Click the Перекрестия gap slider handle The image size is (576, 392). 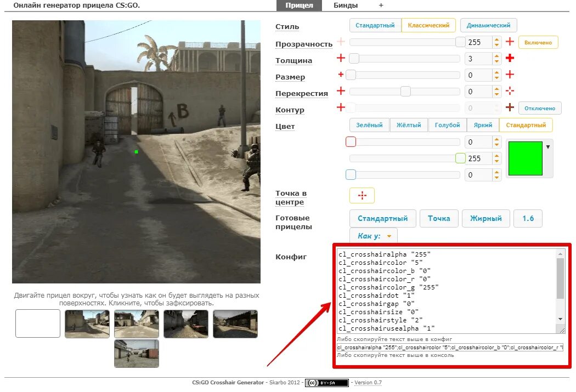(x=405, y=92)
